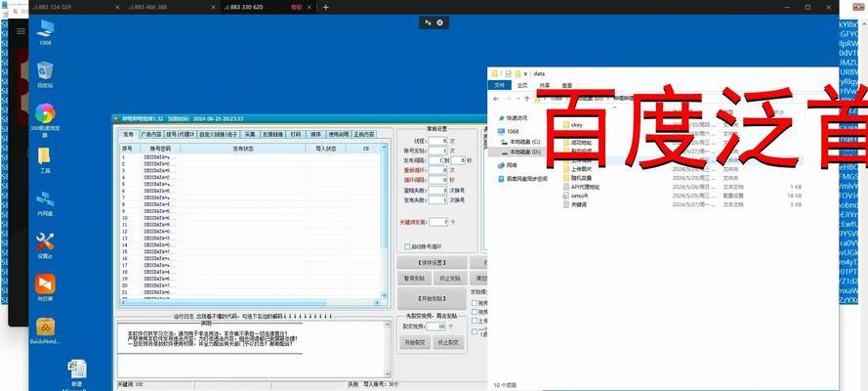Click the properties icon in Explorer quick access toolbar
Screen dimensions: 868x391
(508, 73)
